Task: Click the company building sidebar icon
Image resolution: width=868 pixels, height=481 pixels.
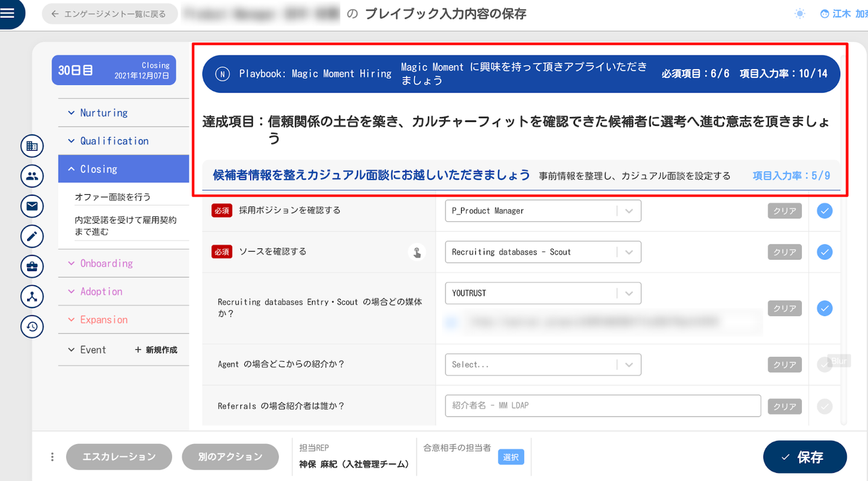Action: click(x=32, y=146)
